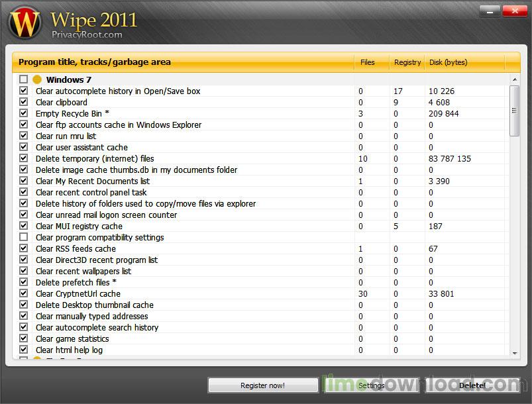The height and width of the screenshot is (404, 532).
Task: Click the PrivacyRoot.com text in header
Action: (87, 34)
